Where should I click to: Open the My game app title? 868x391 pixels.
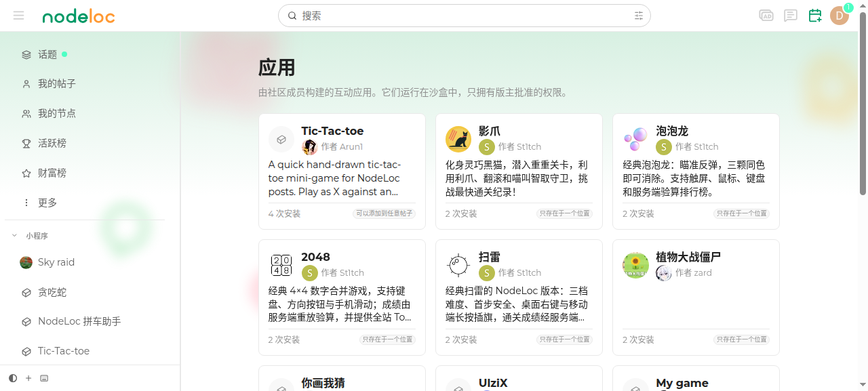click(x=682, y=383)
